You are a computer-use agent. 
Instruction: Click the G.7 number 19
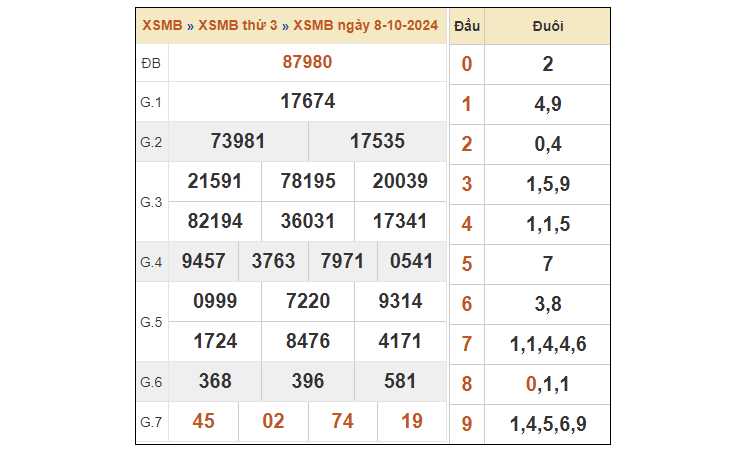[x=412, y=421]
